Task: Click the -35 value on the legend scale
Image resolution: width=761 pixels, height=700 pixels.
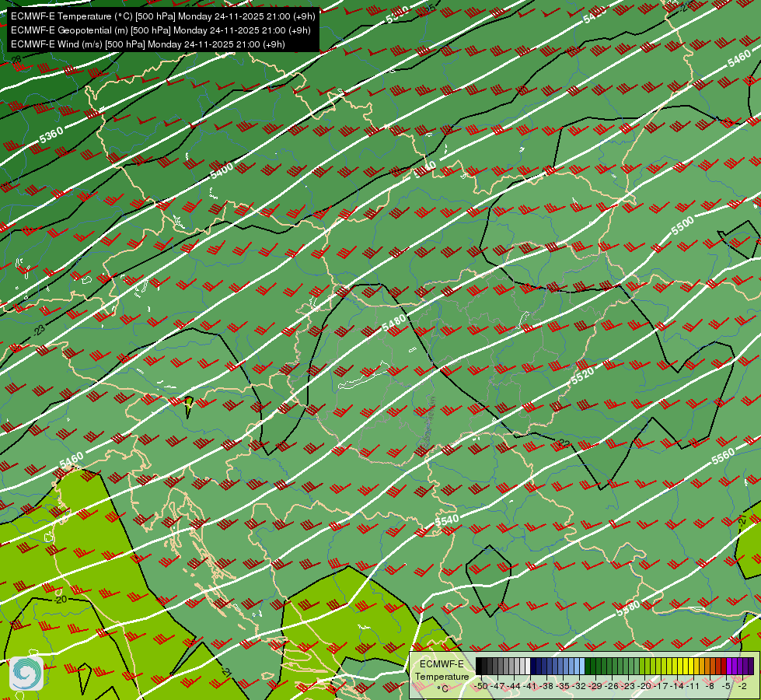Action: (x=563, y=687)
